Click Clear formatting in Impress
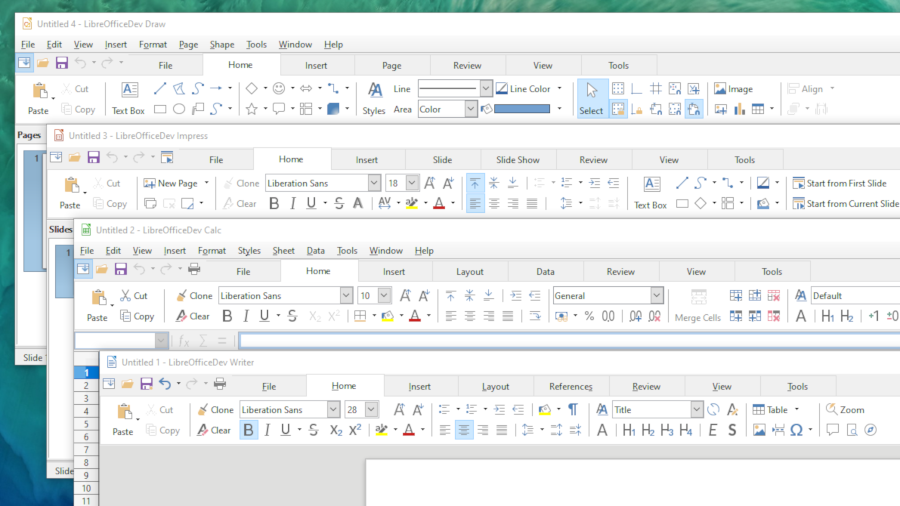The height and width of the screenshot is (506, 900). pos(240,204)
